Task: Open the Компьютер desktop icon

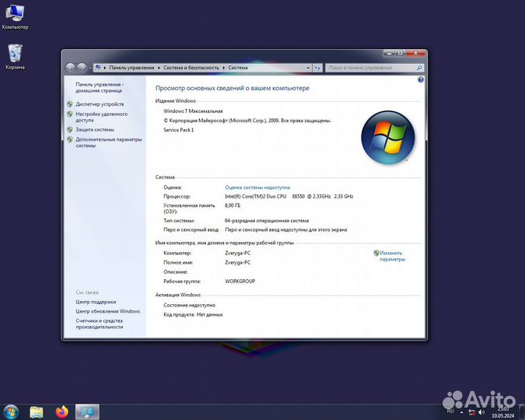Action: coord(15,17)
